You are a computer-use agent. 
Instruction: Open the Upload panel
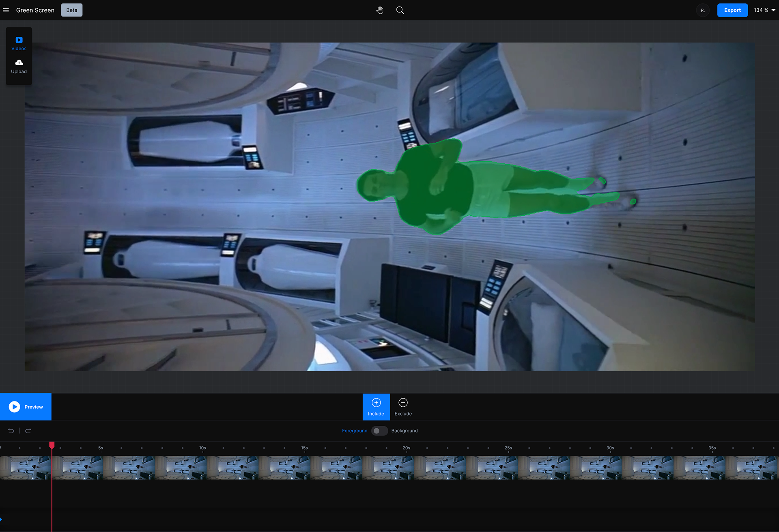(19, 67)
